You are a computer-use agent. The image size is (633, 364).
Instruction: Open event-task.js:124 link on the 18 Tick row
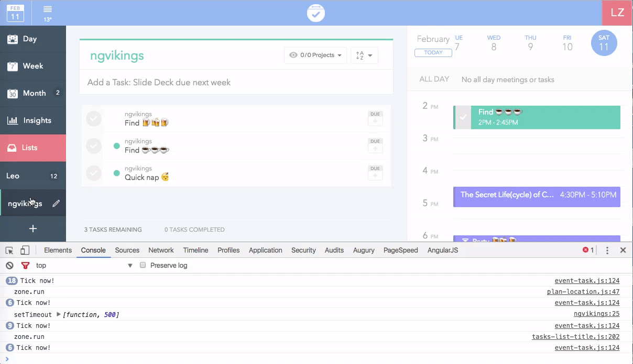pyautogui.click(x=587, y=281)
